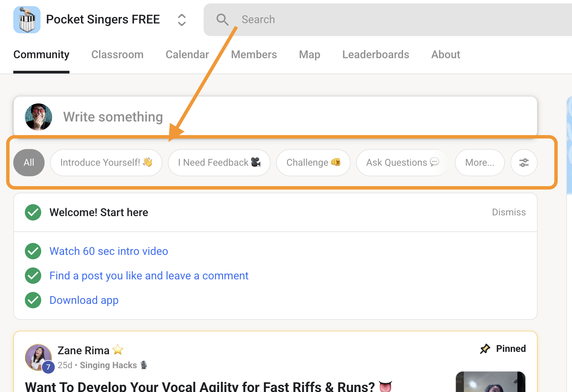
Task: Toggle the leave a comment checkmark
Action: 33,276
